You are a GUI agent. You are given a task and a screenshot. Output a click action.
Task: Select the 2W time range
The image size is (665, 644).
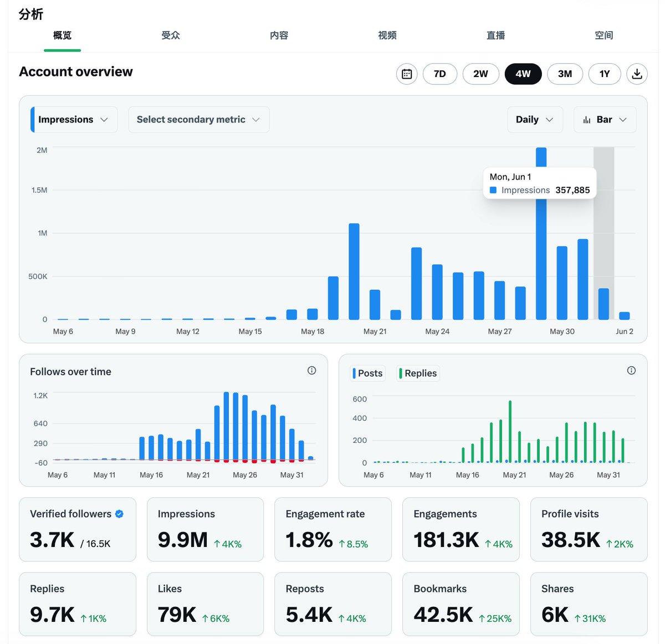click(480, 74)
